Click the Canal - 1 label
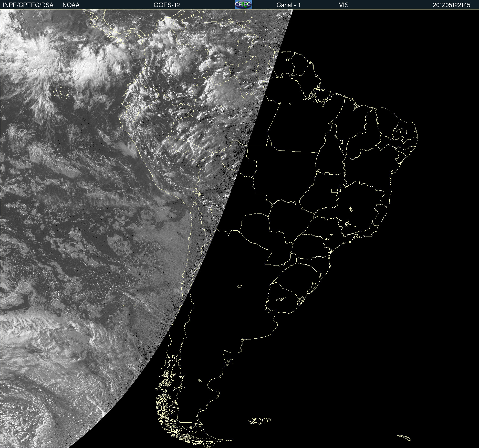Image resolution: width=479 pixels, height=448 pixels. [288, 5]
